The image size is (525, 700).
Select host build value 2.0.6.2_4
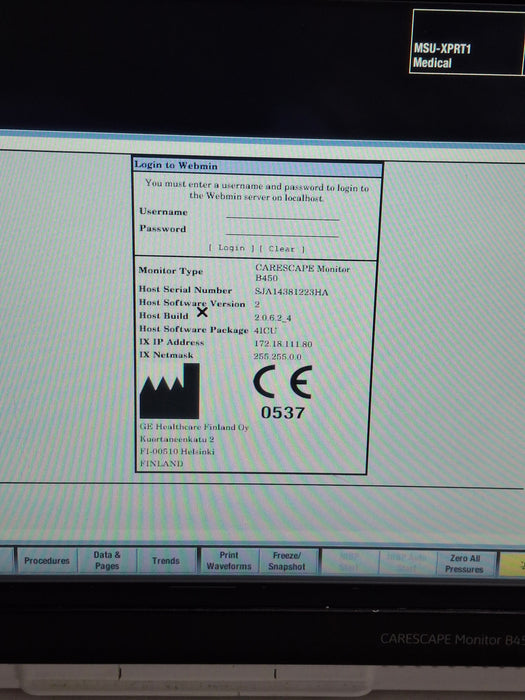tap(273, 318)
